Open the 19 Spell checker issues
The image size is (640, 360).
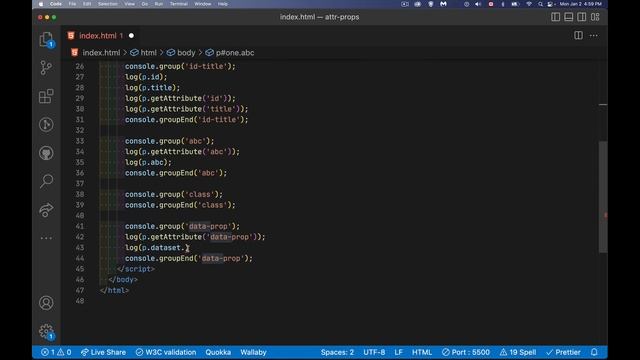coord(518,352)
